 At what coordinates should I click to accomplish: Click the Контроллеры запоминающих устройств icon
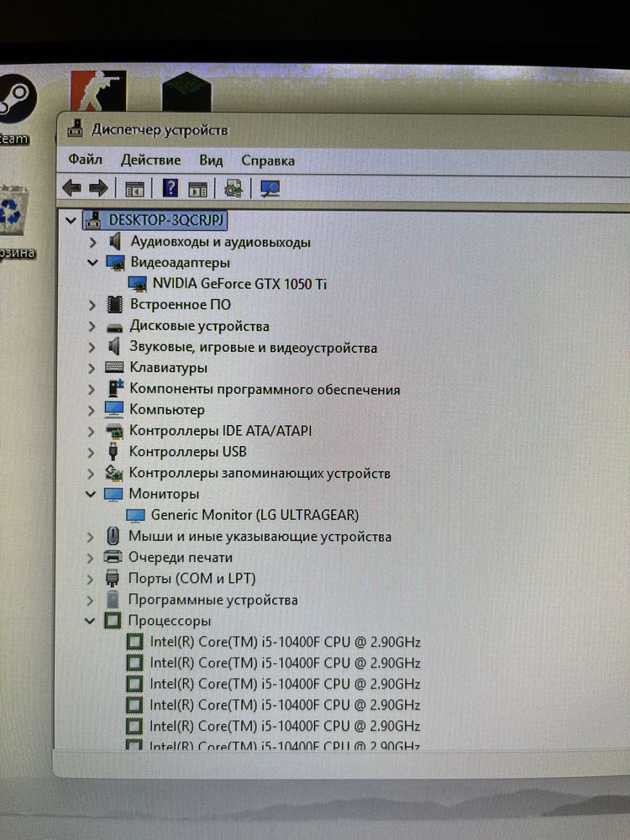(113, 472)
